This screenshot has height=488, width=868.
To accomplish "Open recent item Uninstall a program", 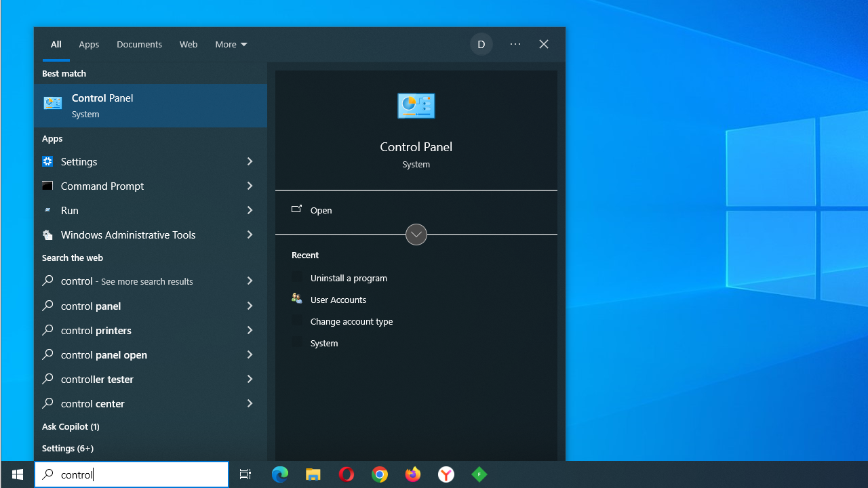I will coord(349,278).
